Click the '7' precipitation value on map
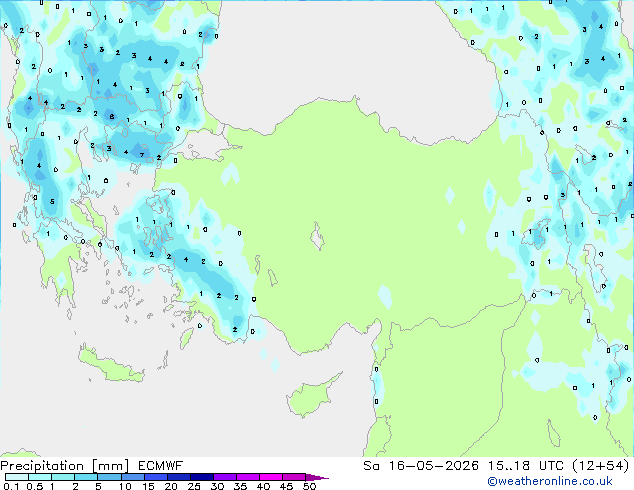 pos(142,155)
